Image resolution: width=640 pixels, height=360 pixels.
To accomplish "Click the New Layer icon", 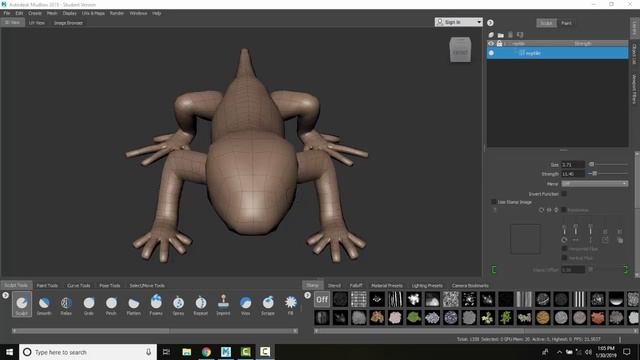I will [491, 35].
